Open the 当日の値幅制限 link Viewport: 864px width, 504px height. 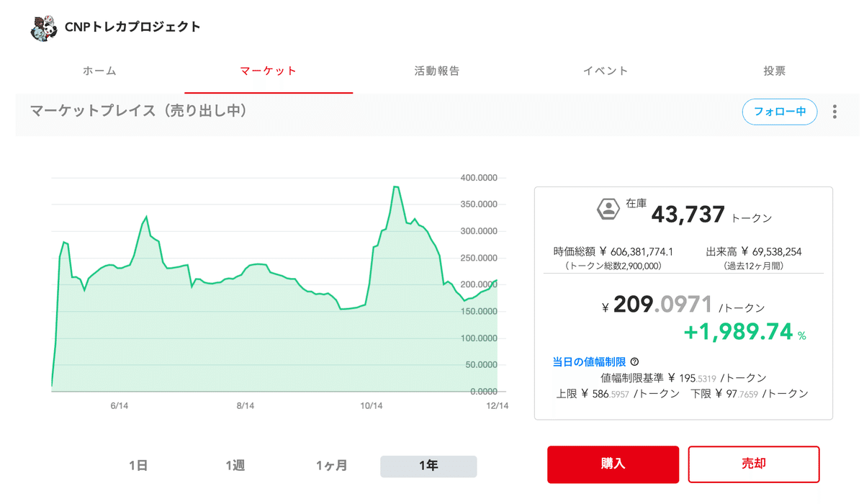point(589,362)
